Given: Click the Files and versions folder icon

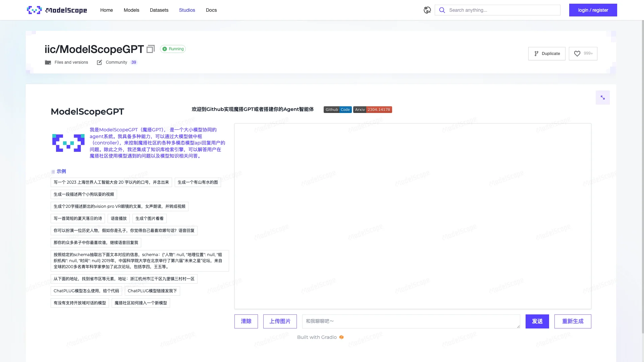Looking at the screenshot, I should 48,62.
